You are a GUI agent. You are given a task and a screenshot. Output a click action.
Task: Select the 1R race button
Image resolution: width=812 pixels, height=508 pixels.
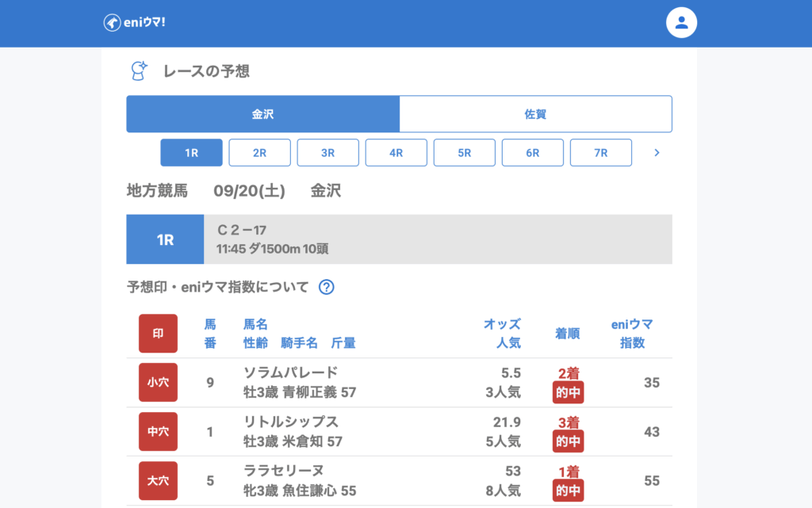coord(191,153)
